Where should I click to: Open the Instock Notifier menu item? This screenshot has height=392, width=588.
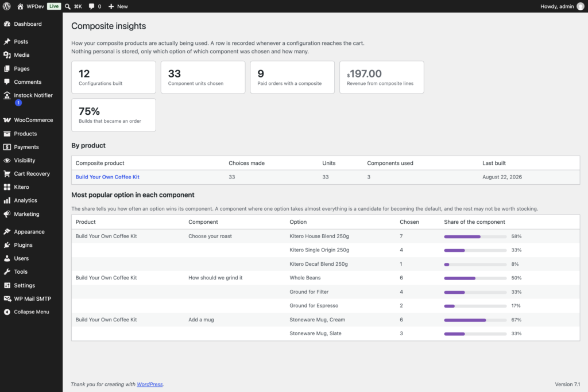31,99
